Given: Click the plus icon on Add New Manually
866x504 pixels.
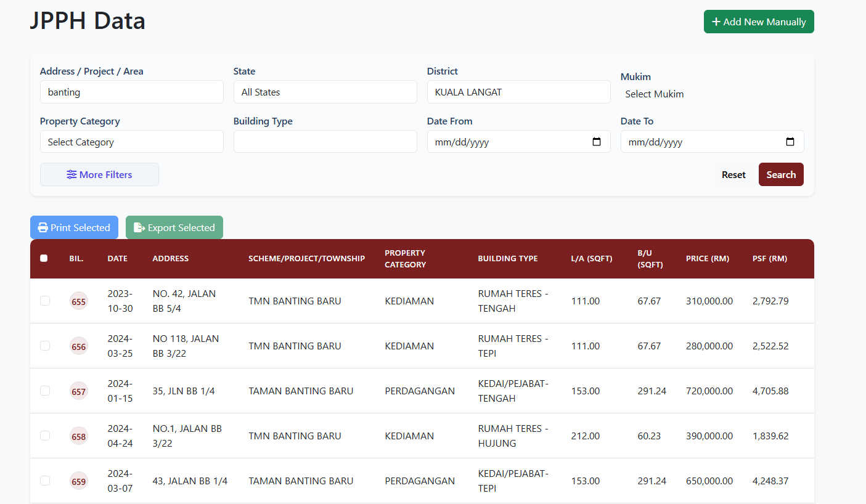Looking at the screenshot, I should coord(716,22).
